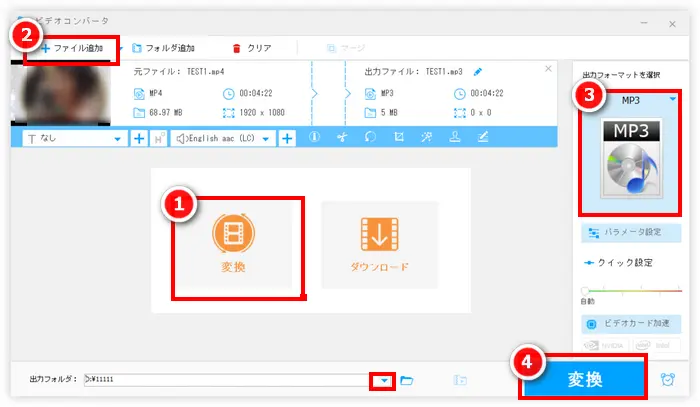Open the English aac audio track dropdown
Image resolution: width=700 pixels, height=407 pixels.
pyautogui.click(x=267, y=139)
